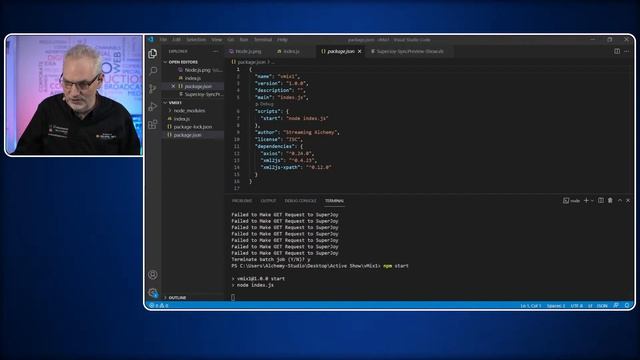Open the Explorer view in activity bar
The width and height of the screenshot is (640, 360).
(153, 53)
